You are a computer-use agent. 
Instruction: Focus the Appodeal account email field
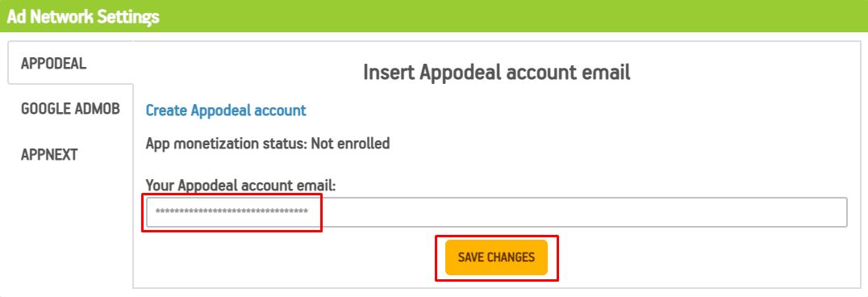click(x=497, y=212)
